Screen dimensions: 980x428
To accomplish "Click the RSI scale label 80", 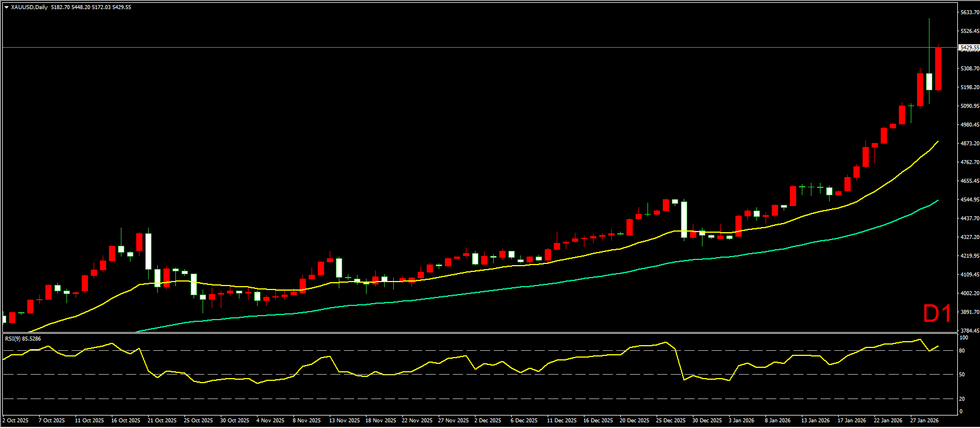I will click(x=962, y=351).
